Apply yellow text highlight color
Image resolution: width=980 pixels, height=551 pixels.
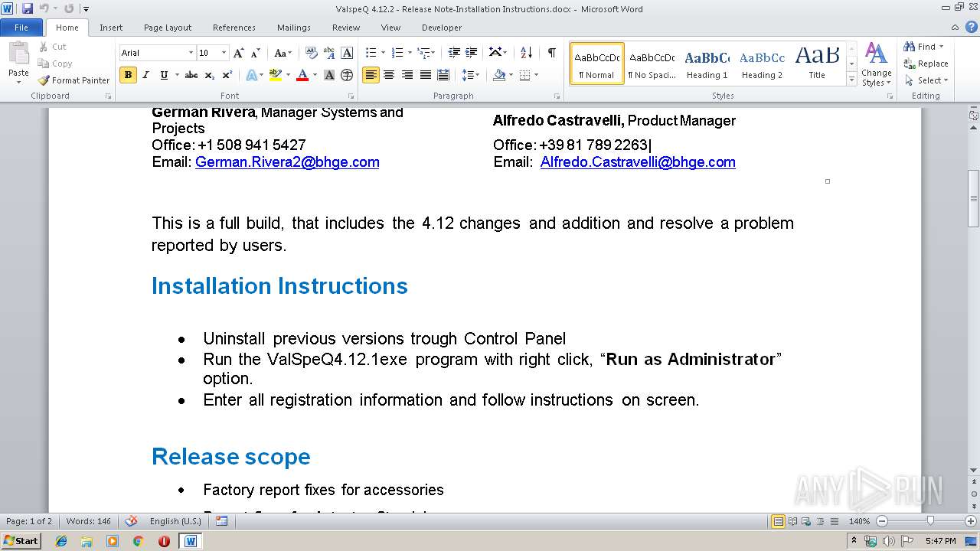tap(276, 75)
